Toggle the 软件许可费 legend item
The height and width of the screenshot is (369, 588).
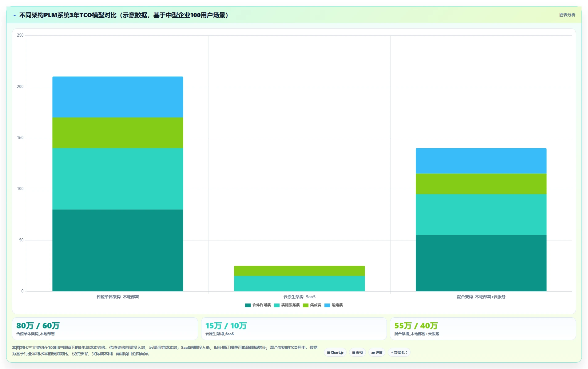tap(258, 305)
